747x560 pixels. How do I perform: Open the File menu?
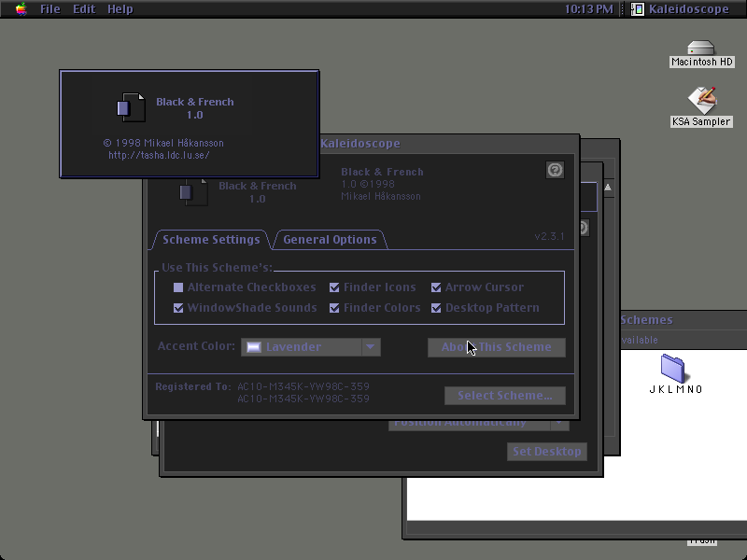point(50,9)
